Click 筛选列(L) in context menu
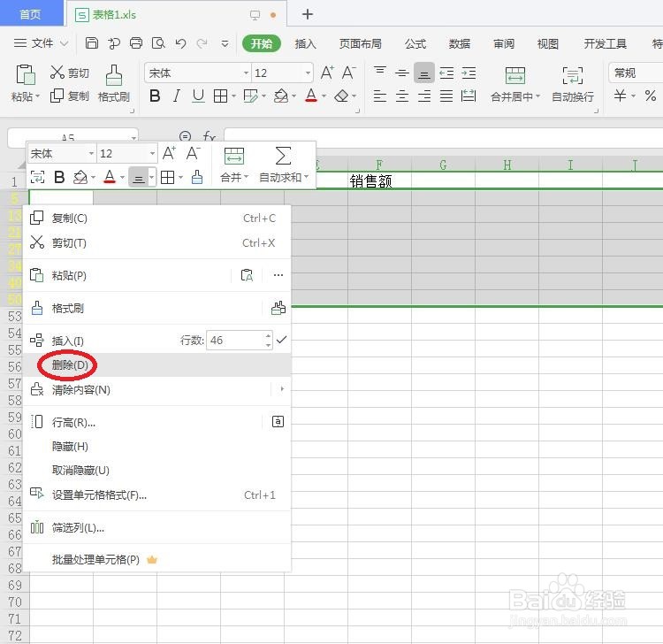 click(x=156, y=527)
